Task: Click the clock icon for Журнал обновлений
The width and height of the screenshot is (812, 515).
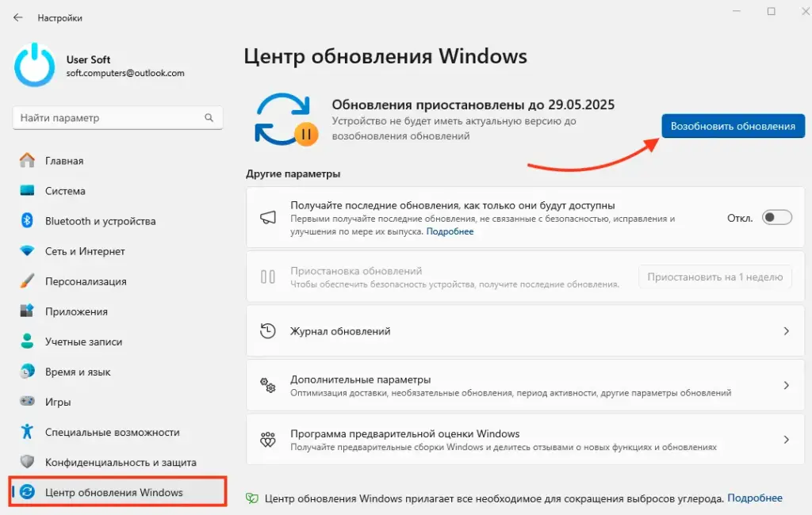Action: click(268, 330)
